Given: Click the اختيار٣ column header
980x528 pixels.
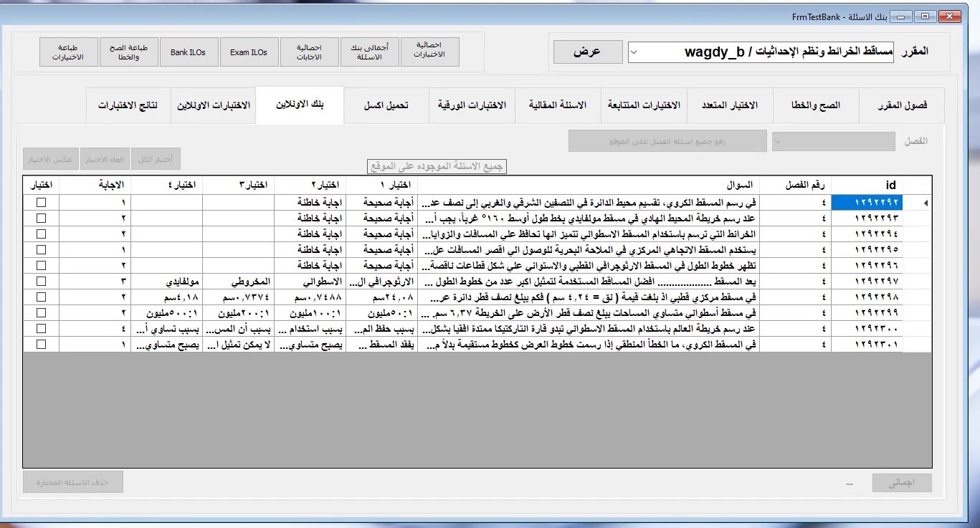Looking at the screenshot, I should click(238, 185).
